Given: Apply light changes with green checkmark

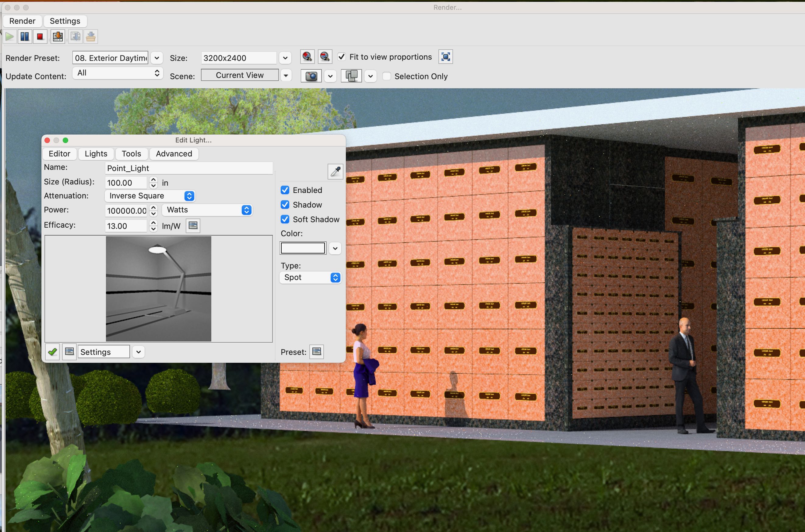Looking at the screenshot, I should (x=53, y=352).
